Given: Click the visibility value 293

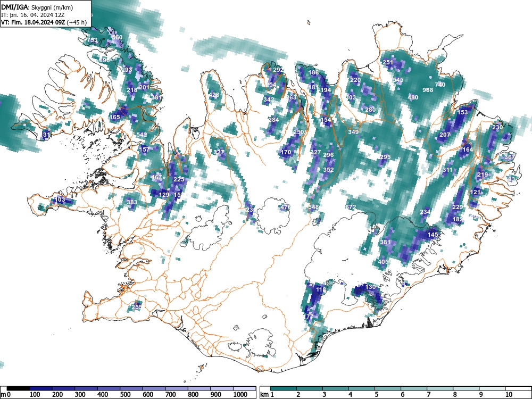Looking at the screenshot, I should 127,70.
